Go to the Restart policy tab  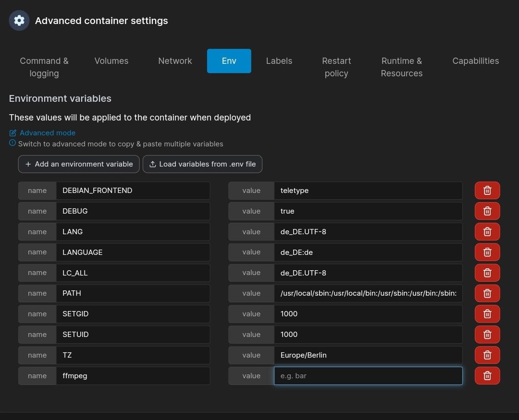pyautogui.click(x=336, y=67)
